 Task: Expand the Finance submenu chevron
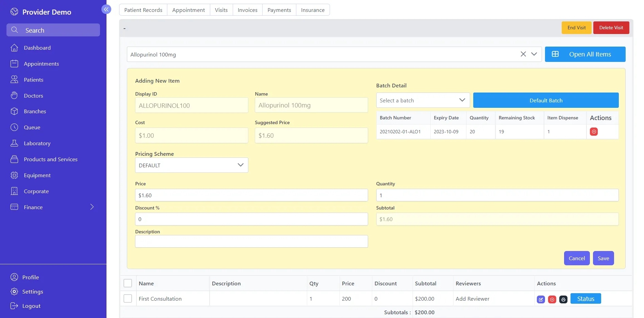point(92,207)
